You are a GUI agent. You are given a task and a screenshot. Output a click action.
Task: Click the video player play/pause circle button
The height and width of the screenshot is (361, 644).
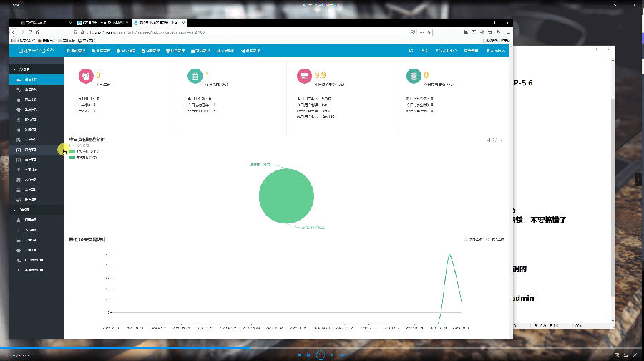point(321,355)
